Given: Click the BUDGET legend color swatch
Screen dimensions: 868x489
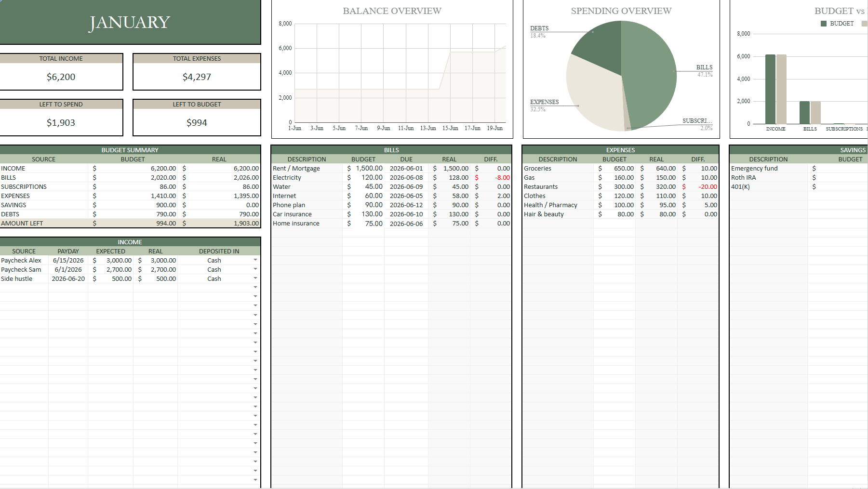Looking at the screenshot, I should click(824, 23).
